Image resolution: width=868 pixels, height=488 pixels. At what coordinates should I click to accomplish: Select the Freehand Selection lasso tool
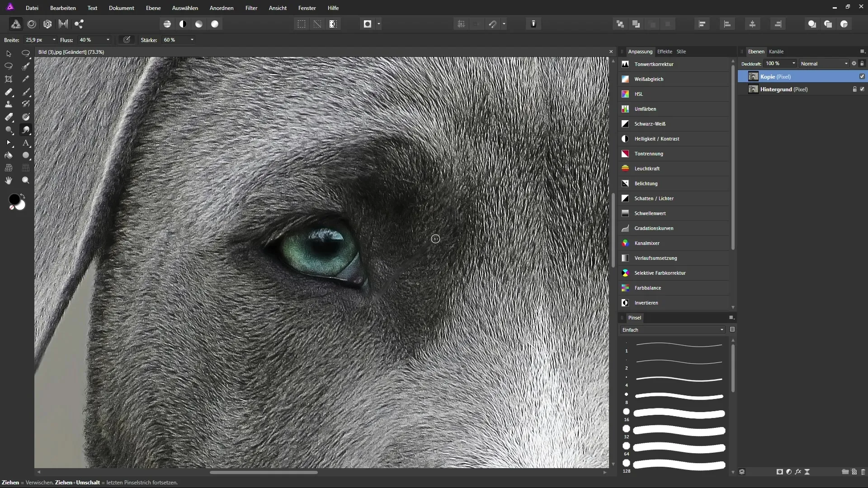pyautogui.click(x=9, y=66)
